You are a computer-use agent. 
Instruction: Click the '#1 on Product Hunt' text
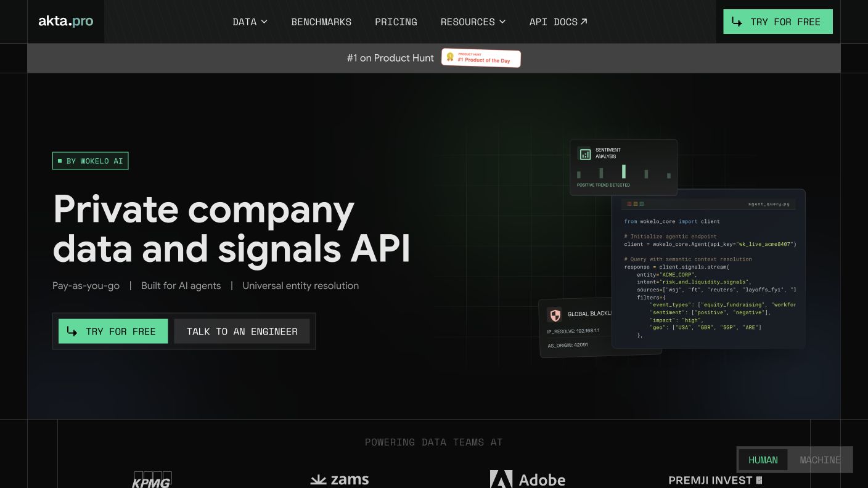point(390,58)
